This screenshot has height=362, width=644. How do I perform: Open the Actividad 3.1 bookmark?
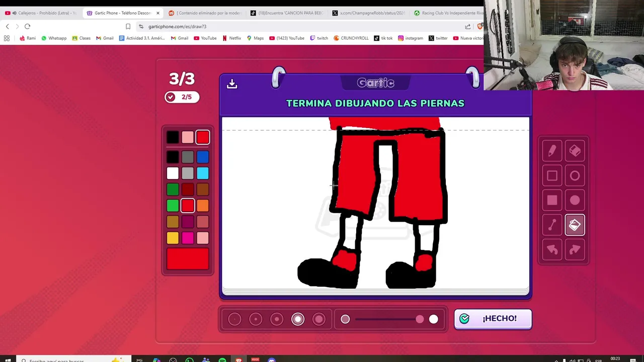142,38
